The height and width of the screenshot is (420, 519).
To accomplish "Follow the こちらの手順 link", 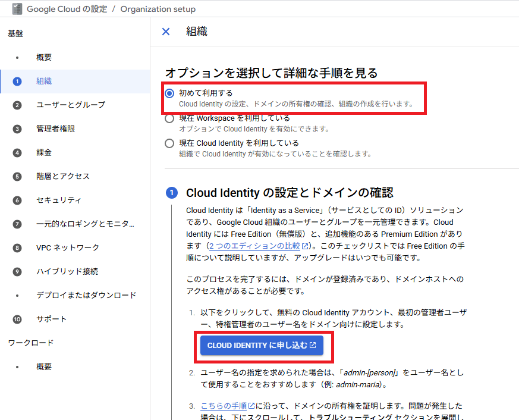I will pos(224,406).
